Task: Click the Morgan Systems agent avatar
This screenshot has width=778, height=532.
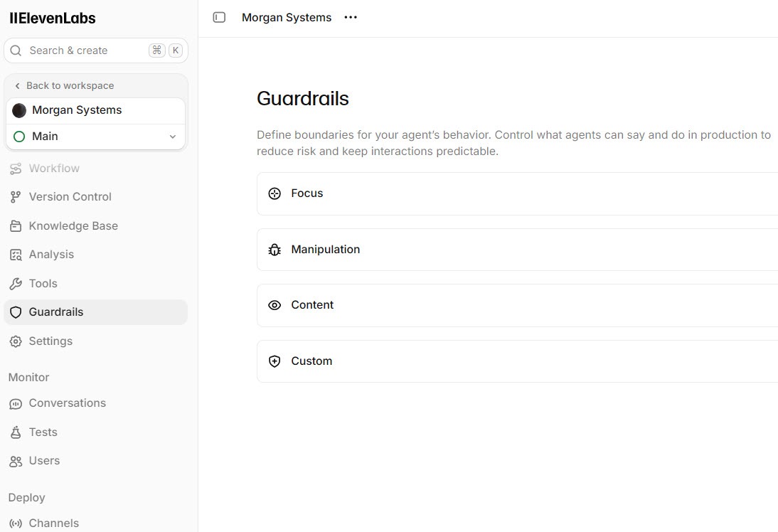Action: pos(19,110)
